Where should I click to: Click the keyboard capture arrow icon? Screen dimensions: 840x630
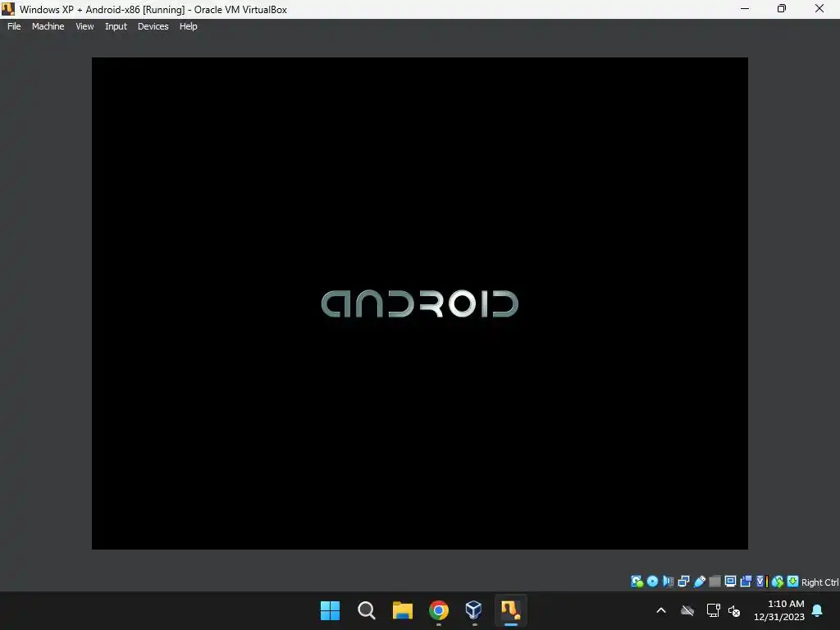pos(793,582)
